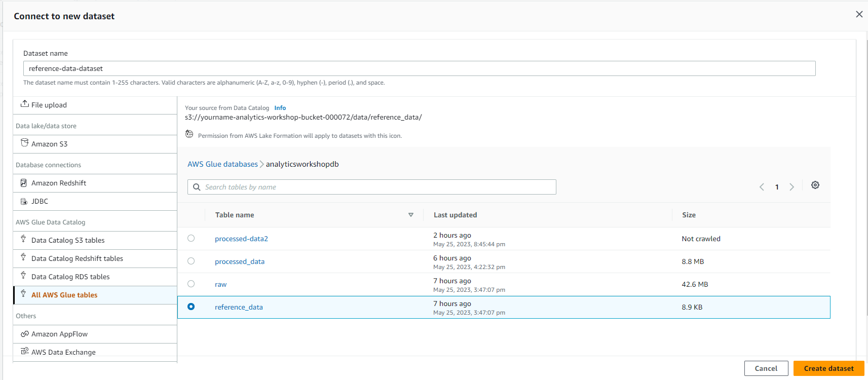This screenshot has height=380, width=868.
Task: Click the Create dataset button
Action: [x=828, y=368]
